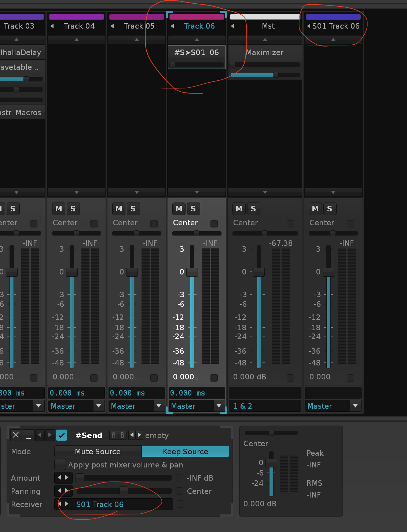The width and height of the screenshot is (407, 532).
Task: Solo Track 05 with S button
Action: coord(133,209)
